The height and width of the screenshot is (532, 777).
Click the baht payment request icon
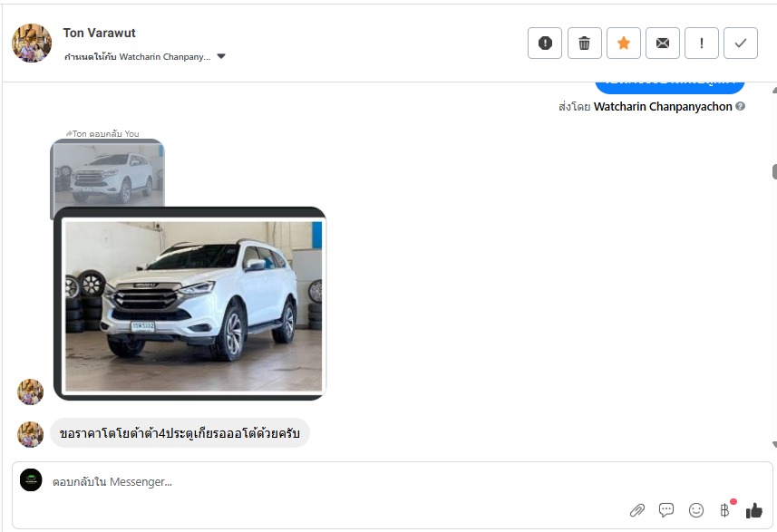[724, 510]
